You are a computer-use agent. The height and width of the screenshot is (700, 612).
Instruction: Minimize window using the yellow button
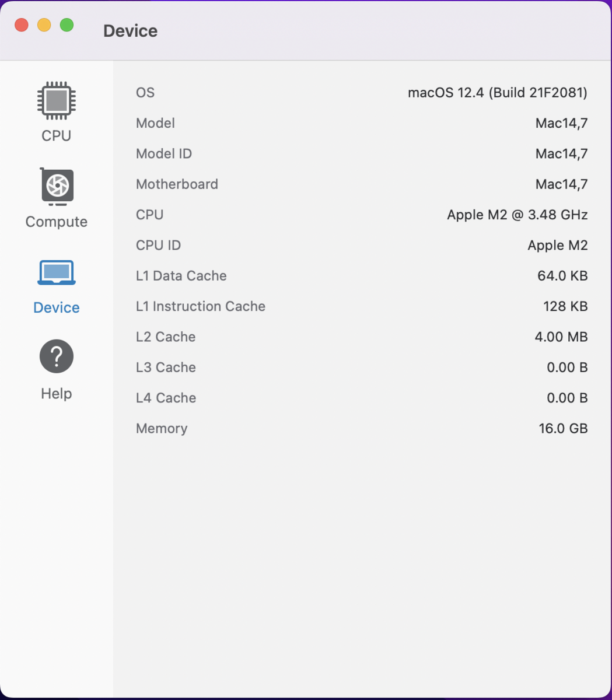pos(44,25)
